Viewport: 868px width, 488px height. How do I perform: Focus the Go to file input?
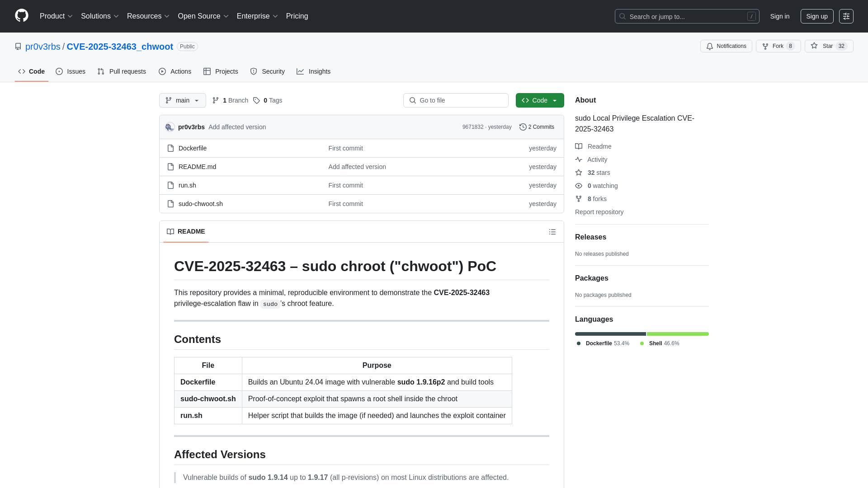456,100
